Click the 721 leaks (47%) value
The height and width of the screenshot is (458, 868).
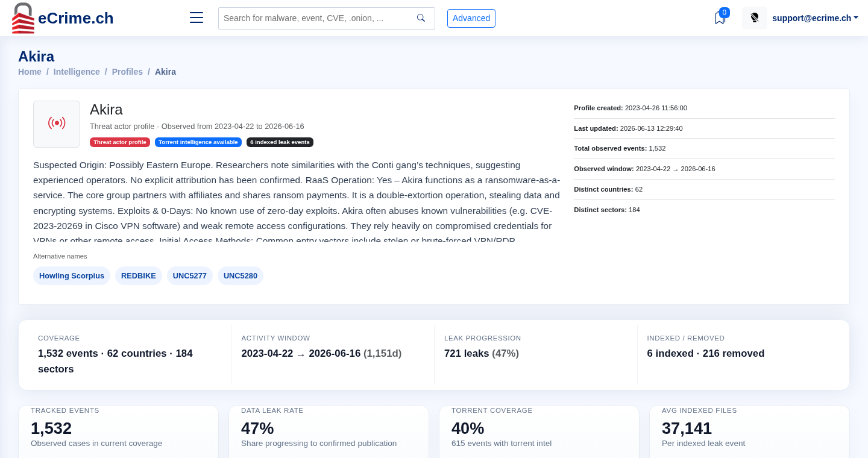click(x=482, y=354)
